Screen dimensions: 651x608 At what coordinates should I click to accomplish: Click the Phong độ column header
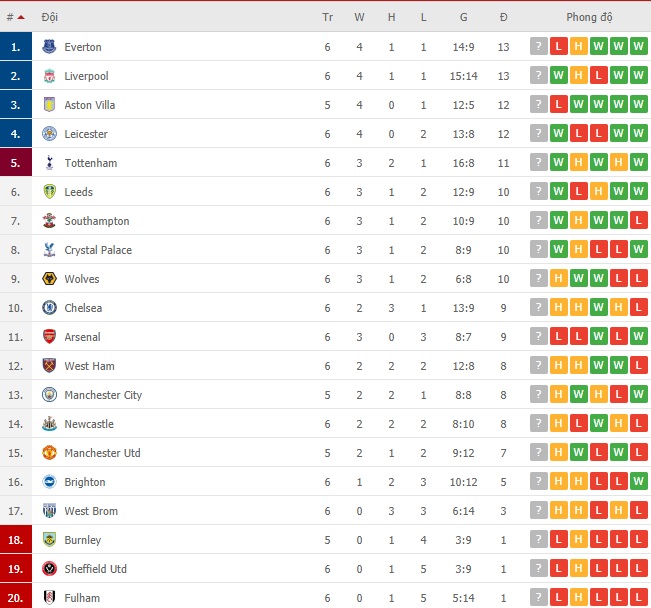click(x=589, y=17)
